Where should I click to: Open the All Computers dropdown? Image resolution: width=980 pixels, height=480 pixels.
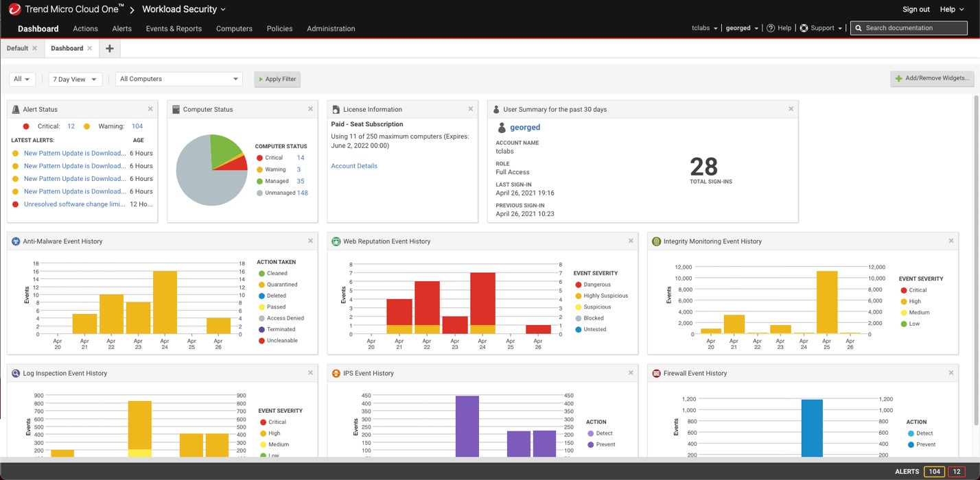coord(178,79)
